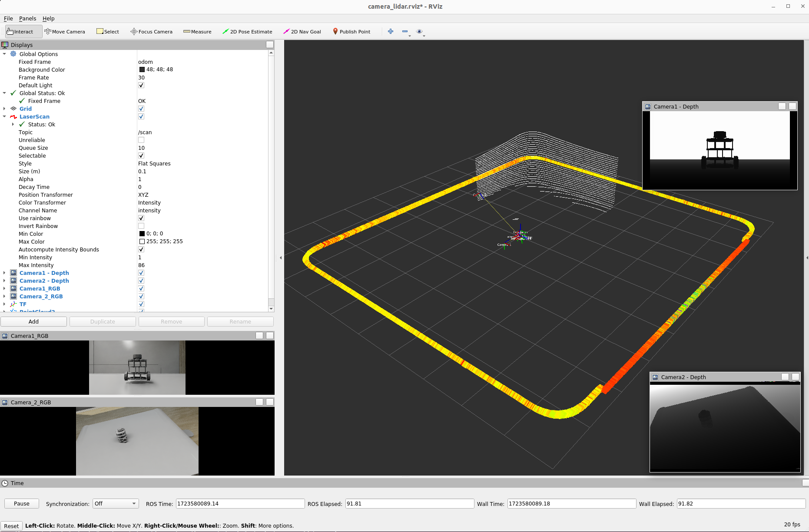Click the Background Color swatch
The height and width of the screenshot is (532, 809).
click(x=142, y=69)
